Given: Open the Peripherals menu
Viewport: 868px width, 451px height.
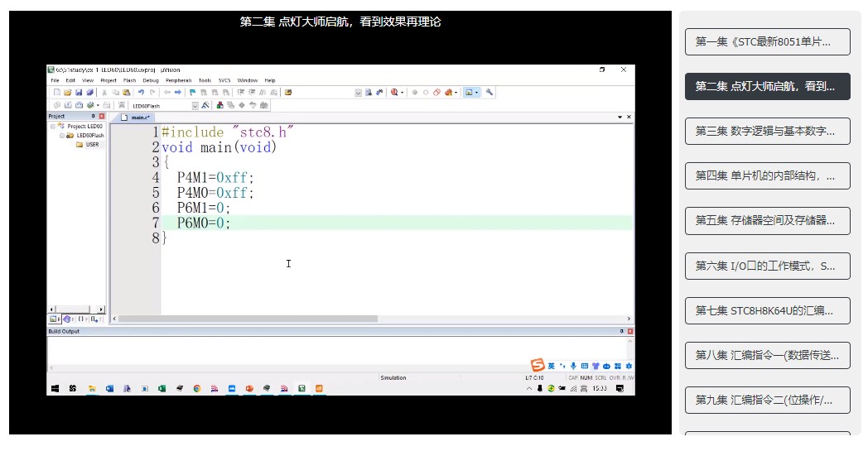Looking at the screenshot, I should pyautogui.click(x=178, y=80).
